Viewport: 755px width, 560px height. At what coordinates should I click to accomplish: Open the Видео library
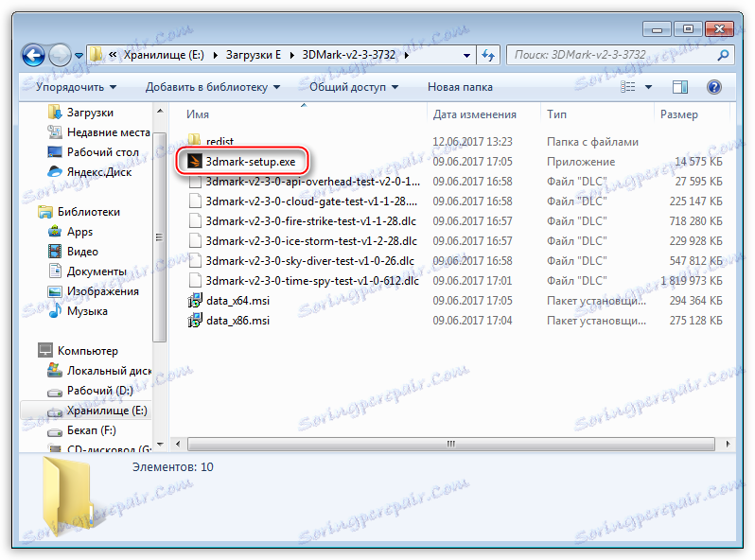[x=73, y=252]
